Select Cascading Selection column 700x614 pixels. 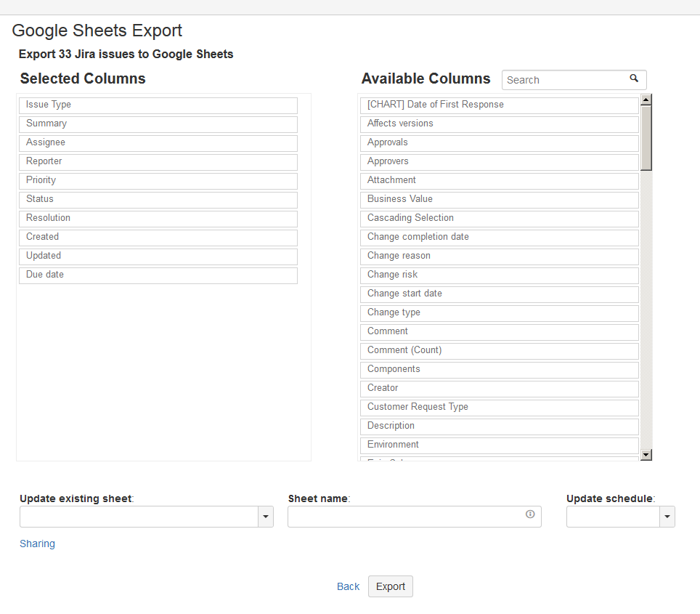point(499,219)
